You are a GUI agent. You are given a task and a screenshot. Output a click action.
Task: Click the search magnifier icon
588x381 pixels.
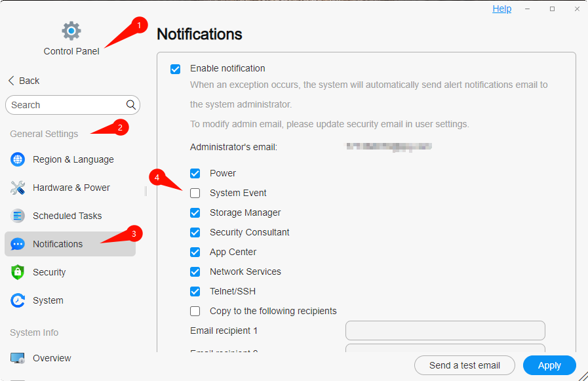[x=131, y=105]
